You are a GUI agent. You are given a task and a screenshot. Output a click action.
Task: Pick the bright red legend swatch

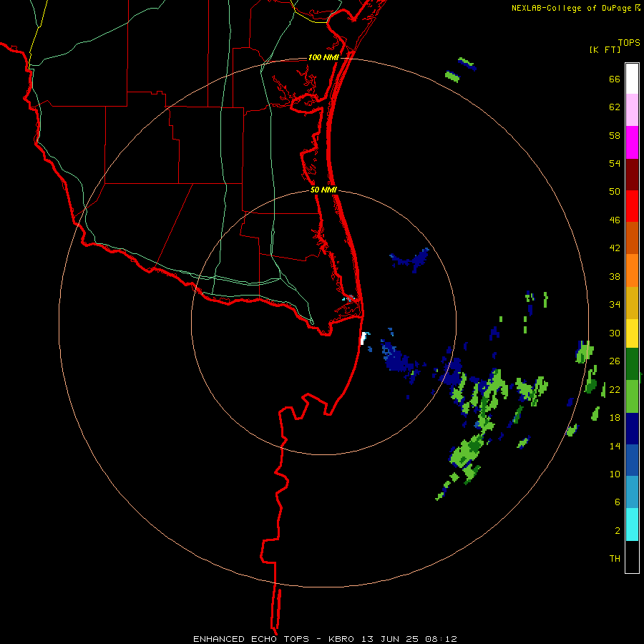pyautogui.click(x=632, y=206)
